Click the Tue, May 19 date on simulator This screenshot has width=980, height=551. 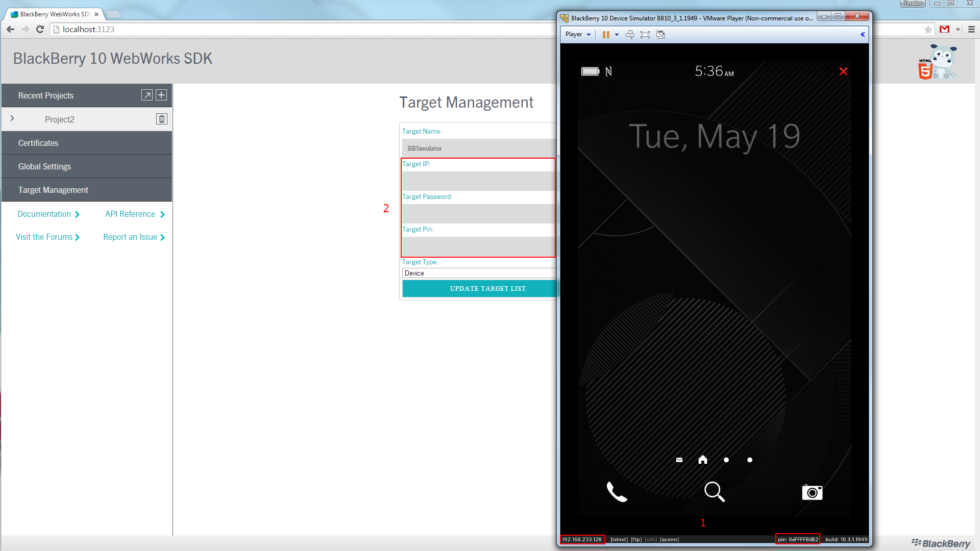pyautogui.click(x=714, y=137)
